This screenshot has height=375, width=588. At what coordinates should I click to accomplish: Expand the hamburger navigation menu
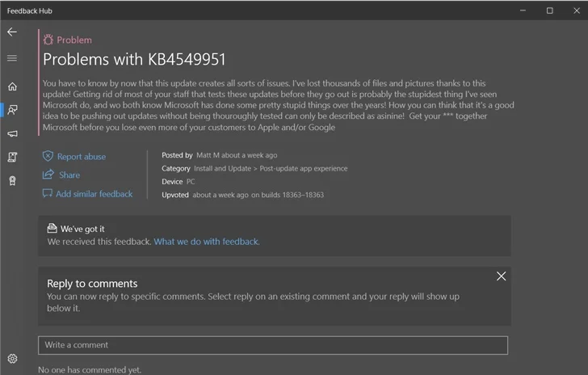point(12,58)
